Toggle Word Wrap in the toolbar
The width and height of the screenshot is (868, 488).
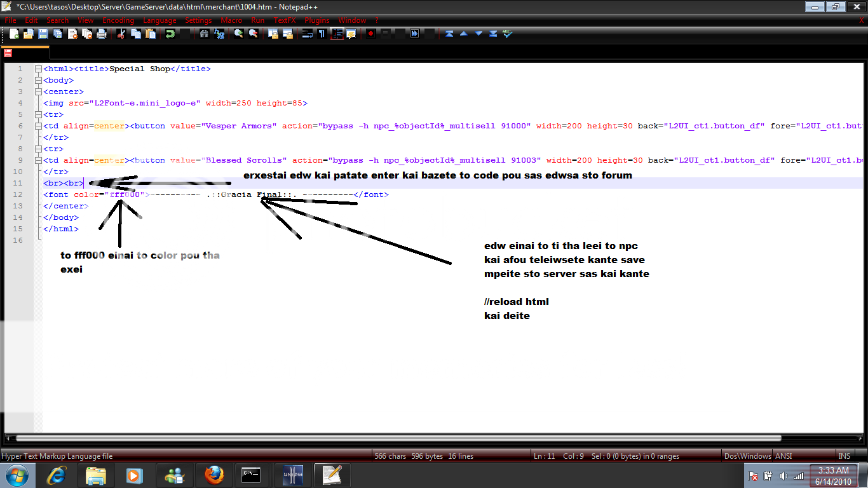[x=307, y=34]
